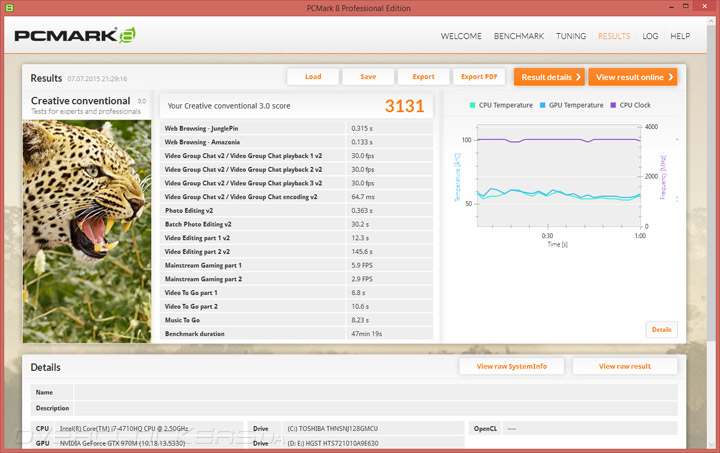Click View raw result

[x=624, y=366]
